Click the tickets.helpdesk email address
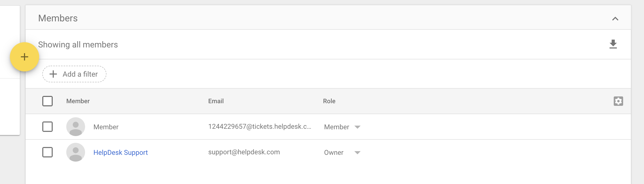644x184 pixels. tap(260, 127)
